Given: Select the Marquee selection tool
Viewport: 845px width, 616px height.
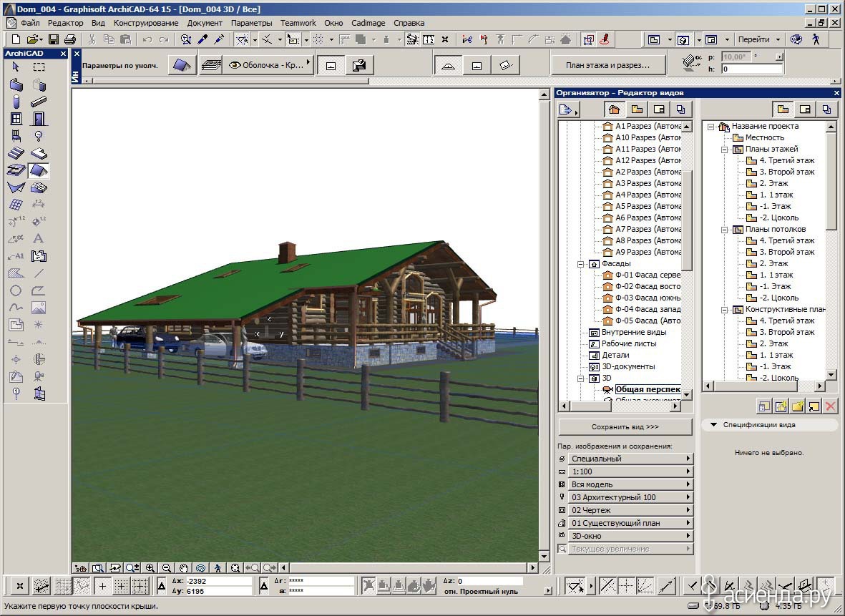Looking at the screenshot, I should tap(39, 67).
